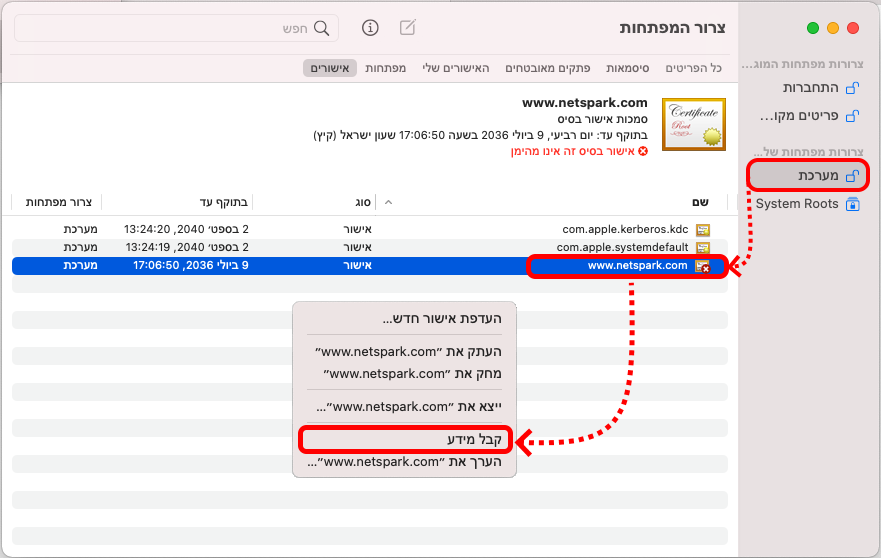881x558 pixels.
Task: Select the com.apple.systemdefault row name
Action: coord(622,247)
